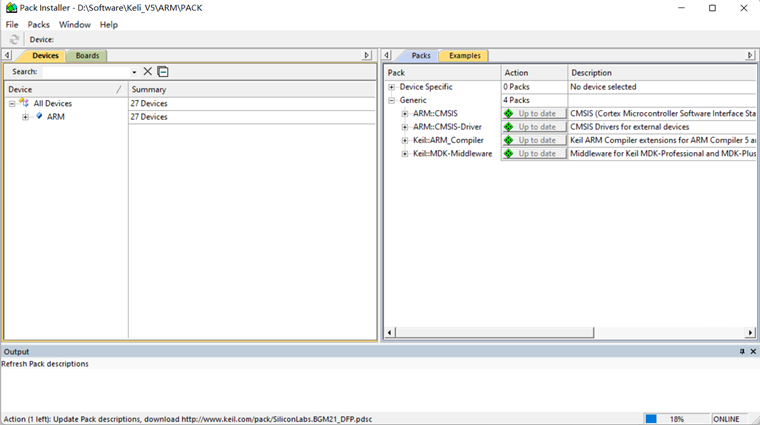Click the '0 Packs' action cell

point(516,87)
